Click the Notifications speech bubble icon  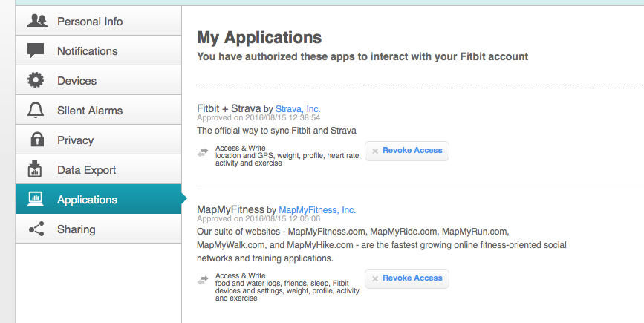36,51
